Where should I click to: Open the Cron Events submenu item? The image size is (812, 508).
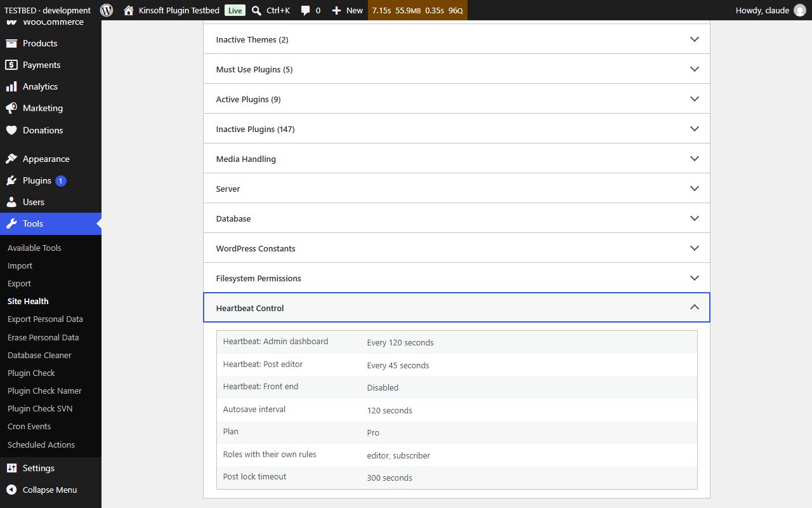click(29, 426)
